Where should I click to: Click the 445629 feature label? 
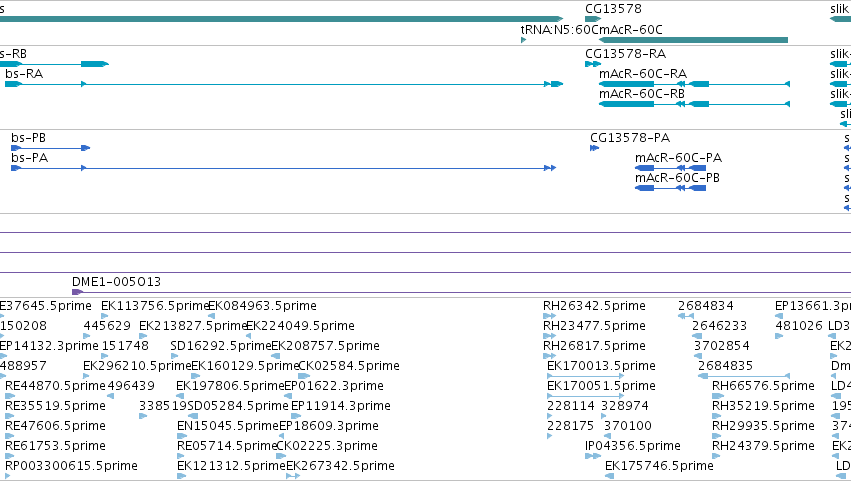(107, 326)
